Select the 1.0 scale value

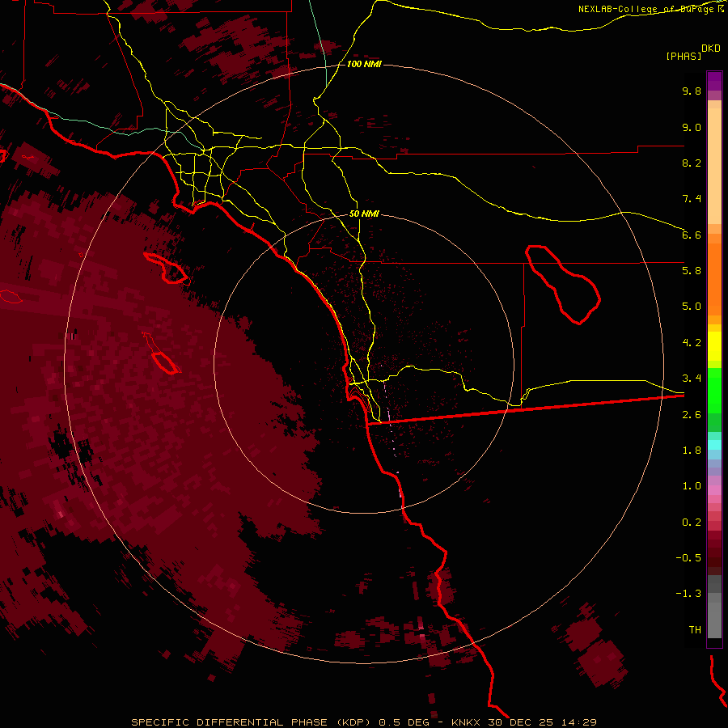click(692, 486)
